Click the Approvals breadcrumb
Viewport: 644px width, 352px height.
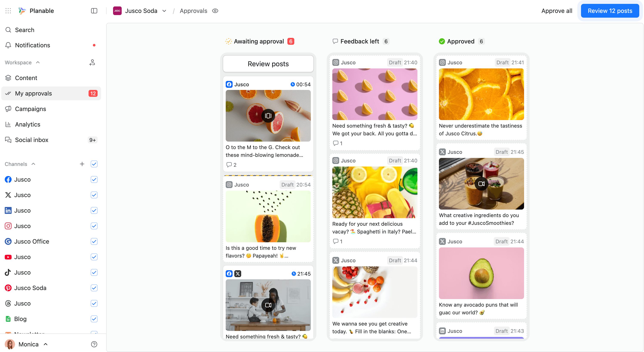tap(193, 11)
